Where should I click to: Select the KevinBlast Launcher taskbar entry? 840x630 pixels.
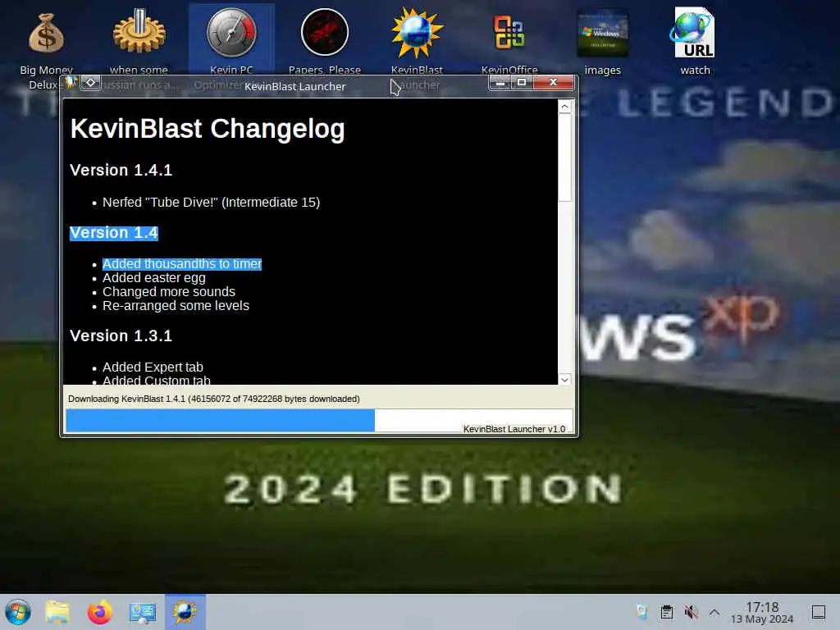pyautogui.click(x=185, y=612)
